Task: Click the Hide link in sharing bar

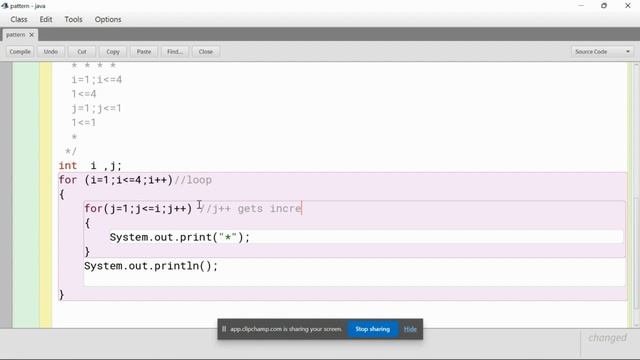Action: [x=410, y=329]
